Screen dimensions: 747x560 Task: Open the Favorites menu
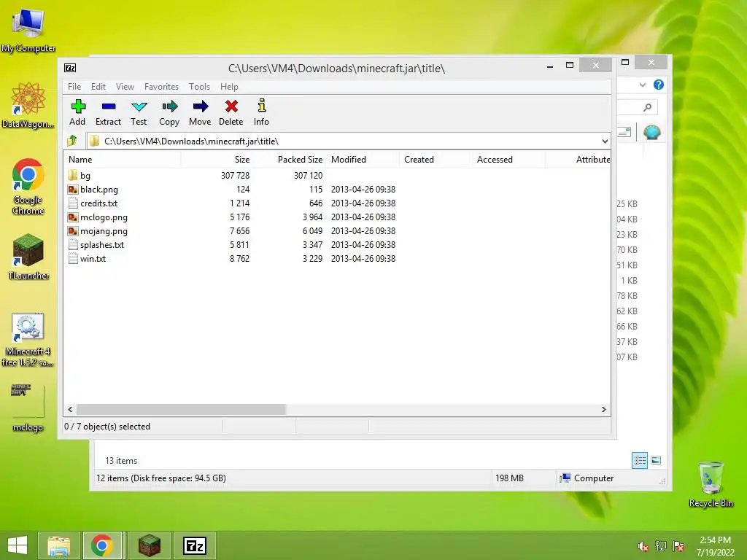(161, 87)
